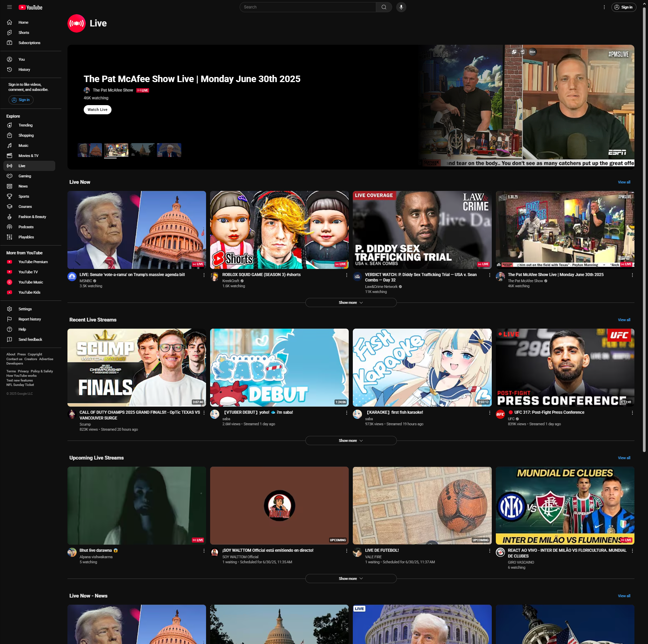The width and height of the screenshot is (648, 644).
Task: Expand Show more under Live Now
Action: click(x=351, y=303)
